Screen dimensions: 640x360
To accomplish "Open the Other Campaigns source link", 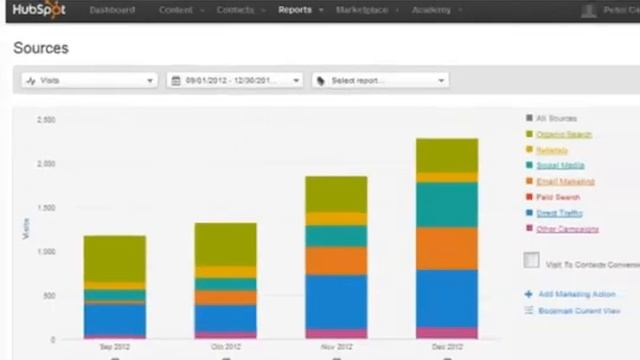I will (567, 229).
